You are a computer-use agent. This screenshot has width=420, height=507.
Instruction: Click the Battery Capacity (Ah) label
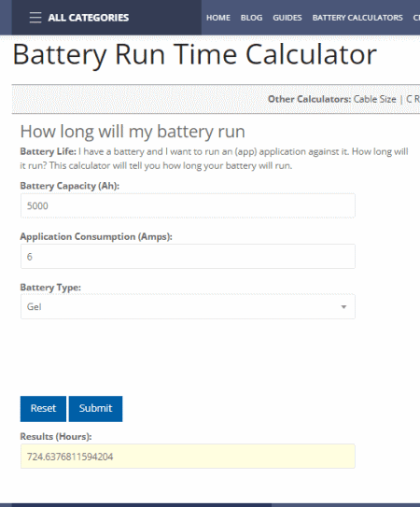(x=70, y=186)
